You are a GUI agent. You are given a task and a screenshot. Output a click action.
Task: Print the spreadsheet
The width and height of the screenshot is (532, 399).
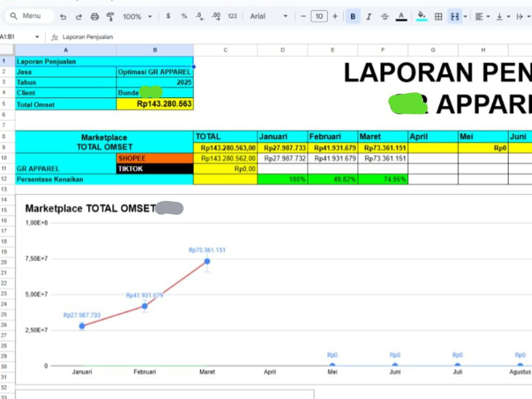coord(95,16)
